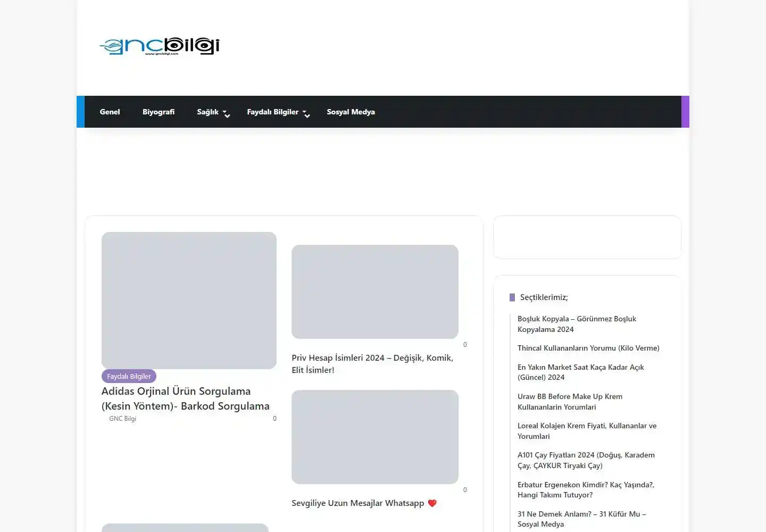Screen dimensions: 766x532
Task: Open the Biyografi menu item
Action: 159,112
